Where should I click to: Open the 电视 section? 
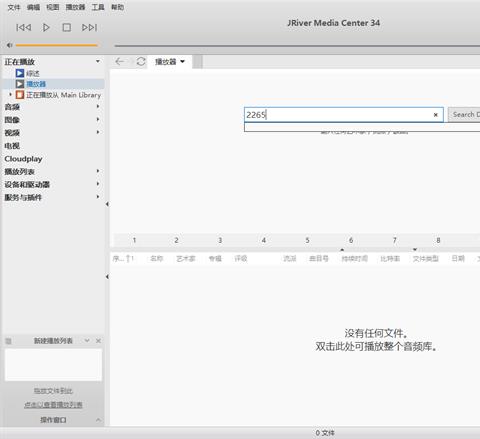12,146
